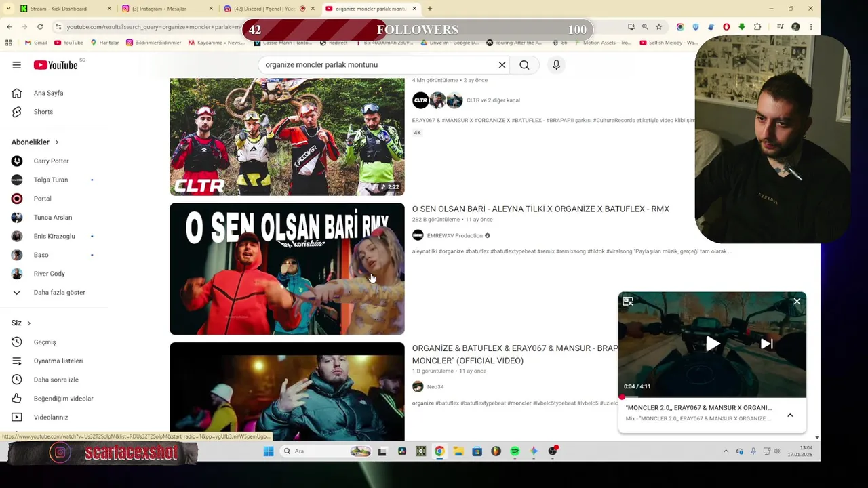Open Enis Kirazoglu subscription channel

click(54, 236)
